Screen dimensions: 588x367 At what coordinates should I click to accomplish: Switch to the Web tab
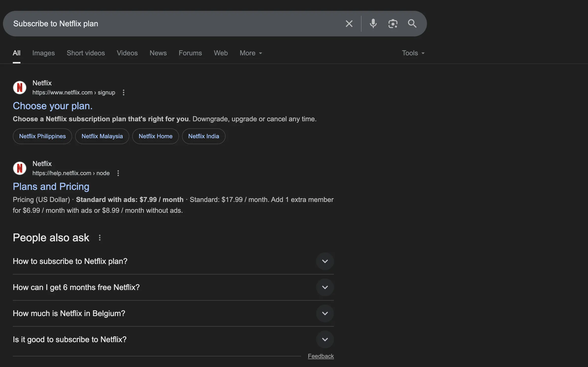pyautogui.click(x=221, y=53)
